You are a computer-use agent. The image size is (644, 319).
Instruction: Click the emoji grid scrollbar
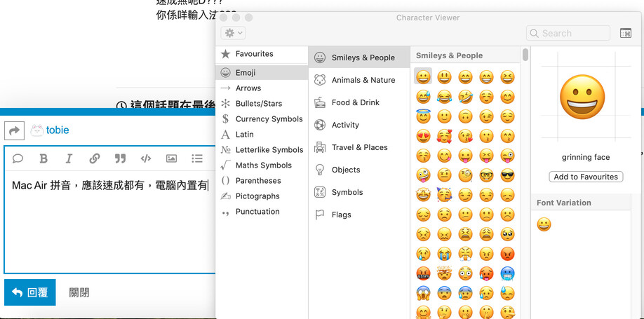(525, 55)
